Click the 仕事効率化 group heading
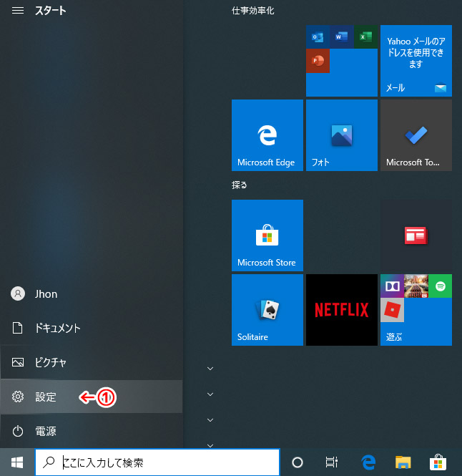This screenshot has width=462, height=476. (252, 11)
